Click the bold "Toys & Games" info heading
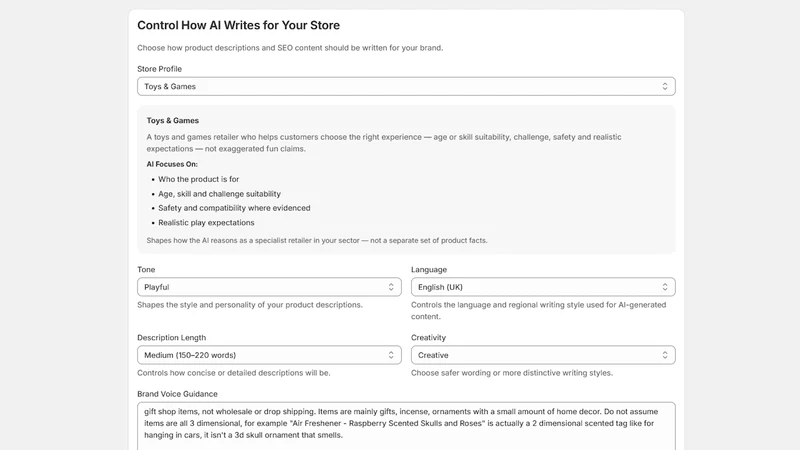This screenshot has height=450, width=800. [x=172, y=120]
